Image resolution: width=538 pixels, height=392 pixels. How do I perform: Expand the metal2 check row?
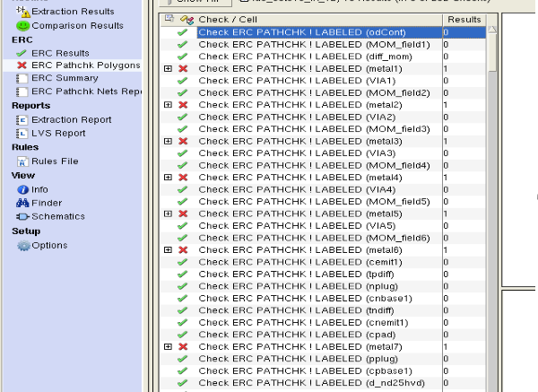[168, 105]
